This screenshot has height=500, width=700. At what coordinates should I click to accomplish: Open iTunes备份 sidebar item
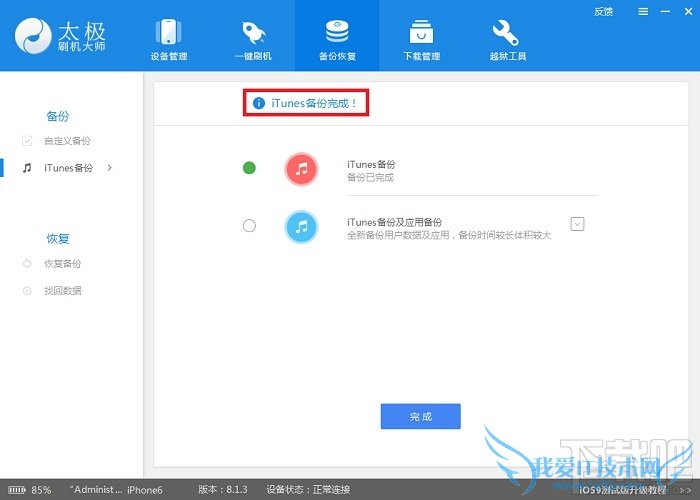click(68, 168)
